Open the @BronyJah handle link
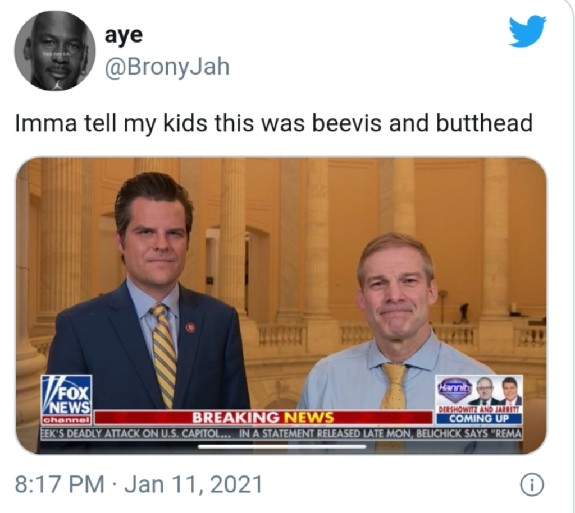Viewport: 575px width, 513px height. point(167,67)
